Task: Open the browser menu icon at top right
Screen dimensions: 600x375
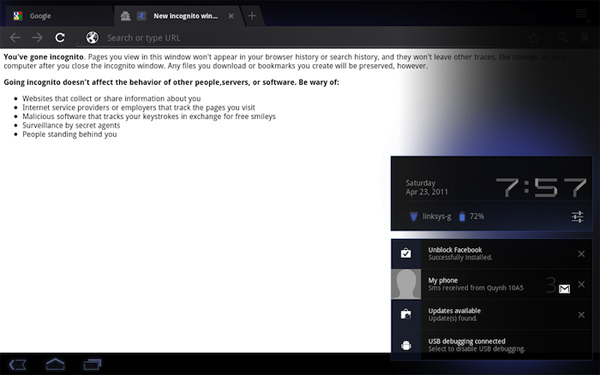Action: tap(582, 15)
